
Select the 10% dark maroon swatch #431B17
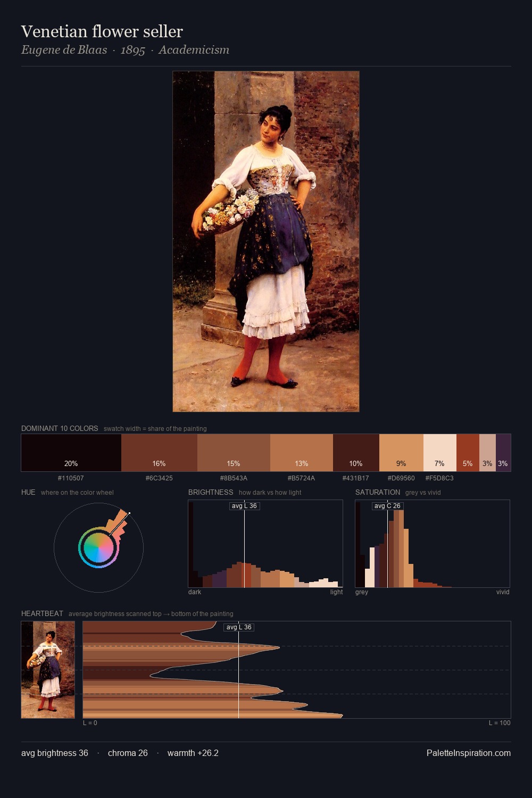[356, 453]
